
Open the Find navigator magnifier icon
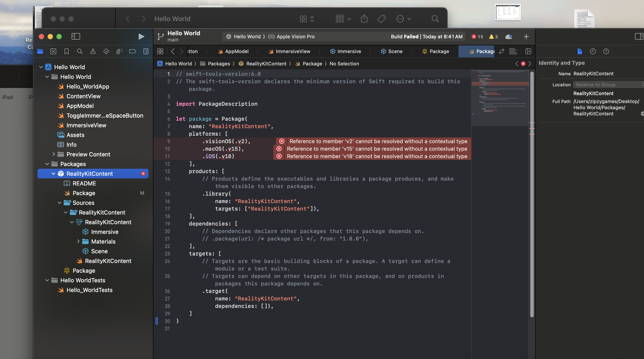click(80, 51)
